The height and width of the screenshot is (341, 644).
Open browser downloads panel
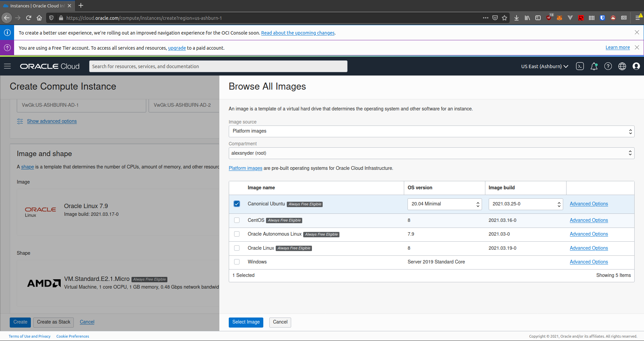click(x=517, y=18)
